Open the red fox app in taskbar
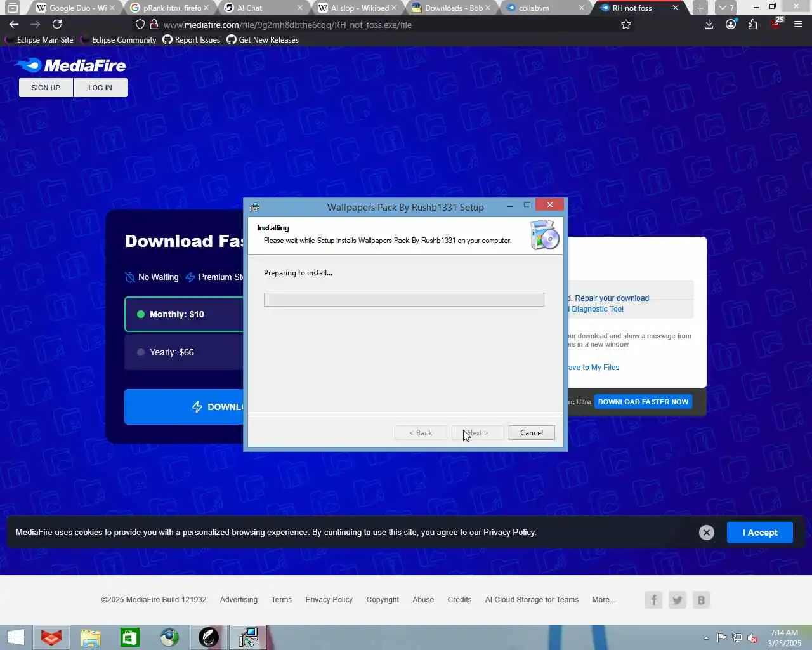The image size is (812, 650). pos(51,637)
